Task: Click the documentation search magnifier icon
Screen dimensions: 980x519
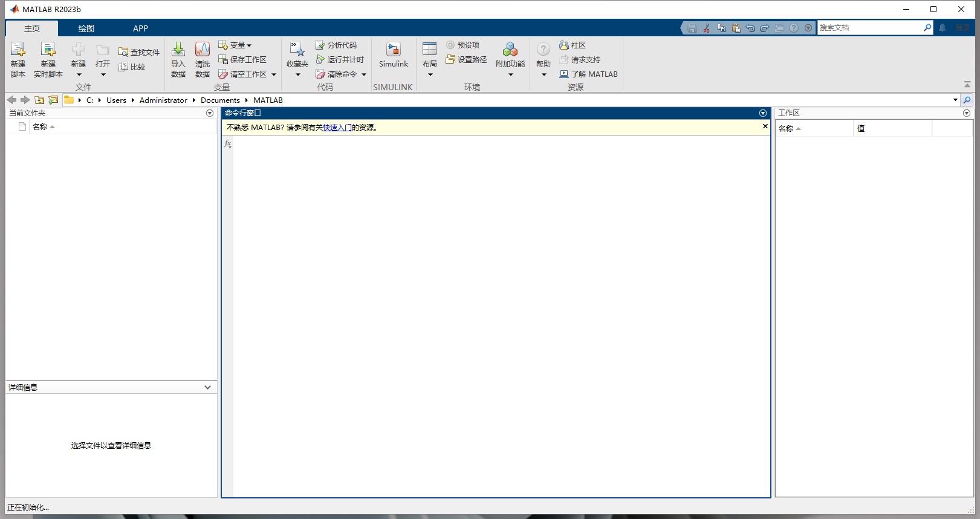Action: pos(928,28)
